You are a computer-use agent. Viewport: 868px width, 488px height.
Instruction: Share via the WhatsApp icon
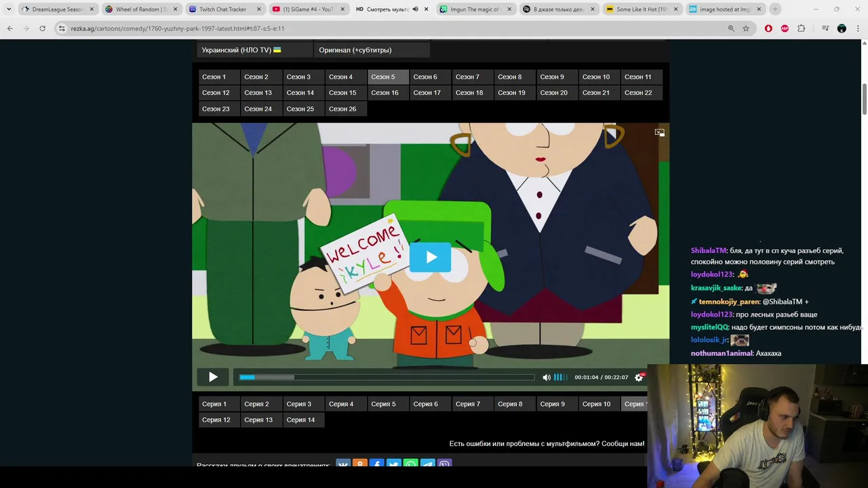[411, 465]
